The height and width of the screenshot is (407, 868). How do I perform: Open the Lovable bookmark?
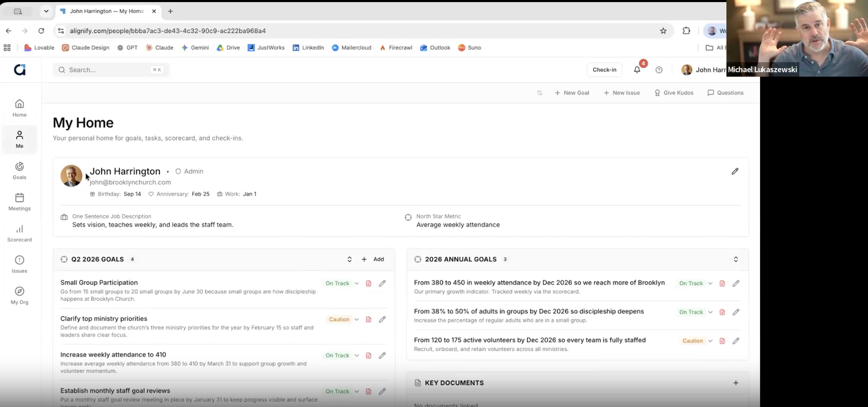click(39, 48)
